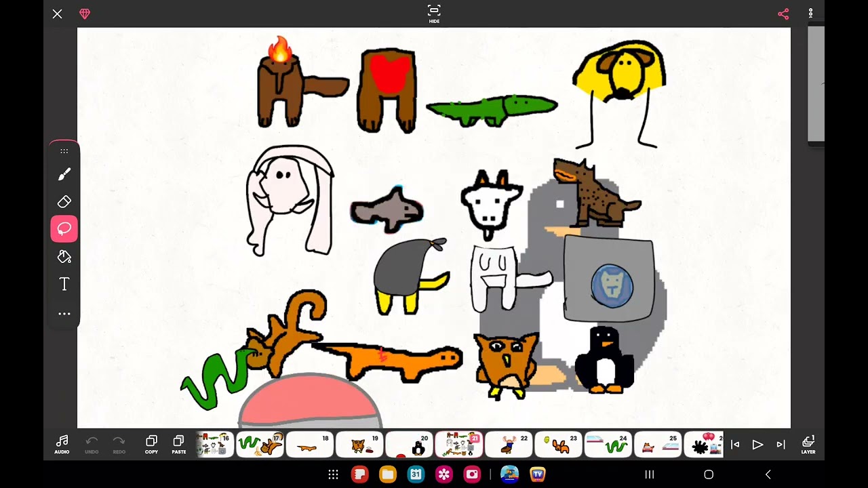The width and height of the screenshot is (868, 488).
Task: Open more tools in tool panel
Action: click(x=64, y=314)
